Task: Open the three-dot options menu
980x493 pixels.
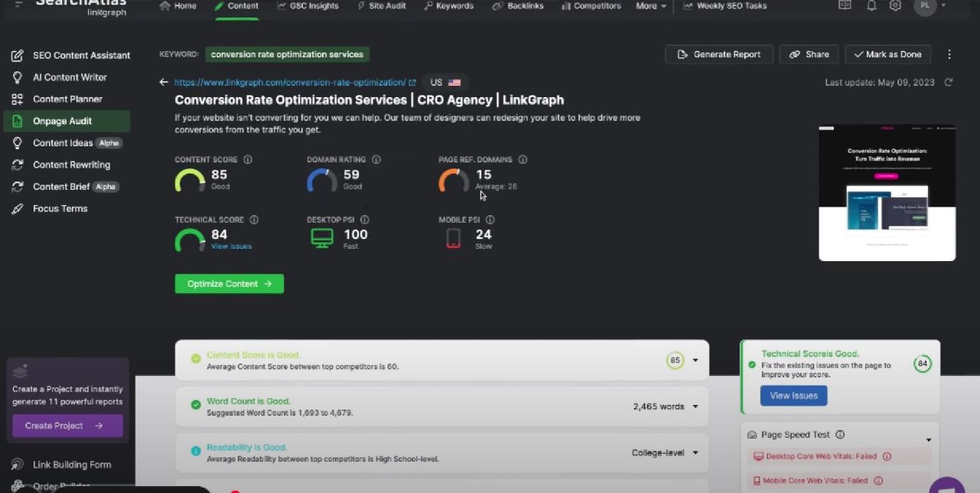Action: click(949, 54)
